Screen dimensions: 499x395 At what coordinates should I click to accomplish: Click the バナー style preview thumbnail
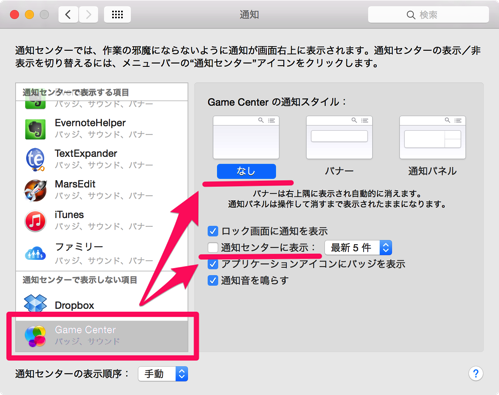click(339, 137)
